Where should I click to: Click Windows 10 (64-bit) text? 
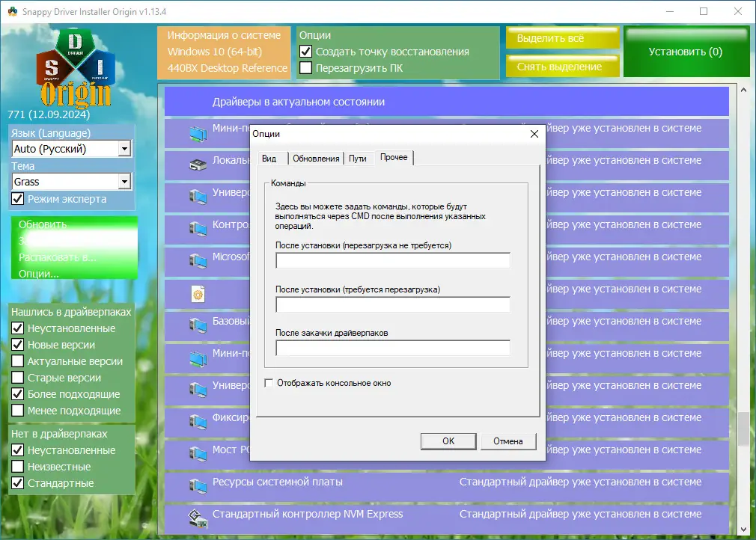tap(215, 52)
